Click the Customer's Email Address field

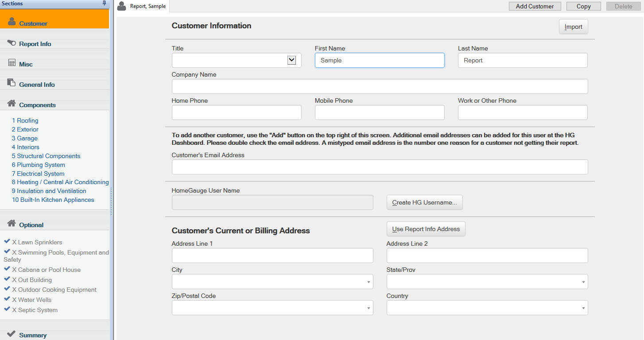[x=380, y=167]
